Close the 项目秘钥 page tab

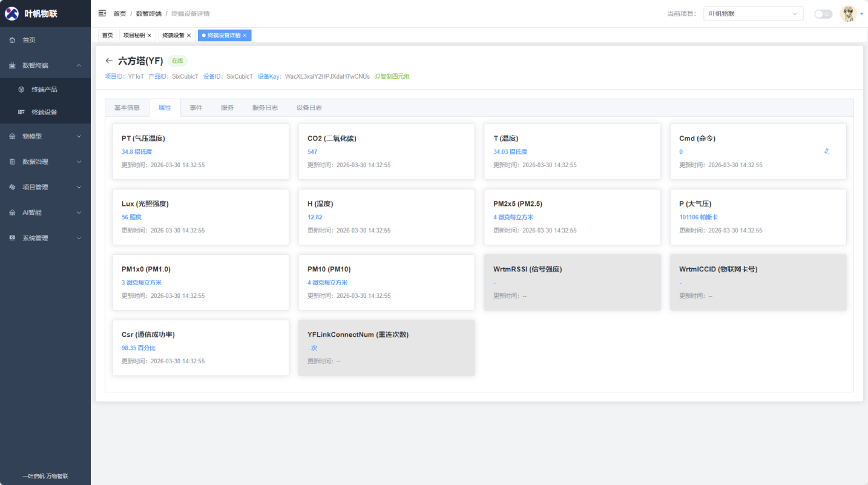[x=150, y=36]
